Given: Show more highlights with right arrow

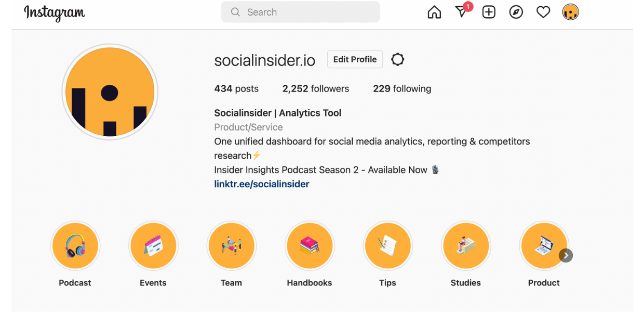Looking at the screenshot, I should [566, 255].
